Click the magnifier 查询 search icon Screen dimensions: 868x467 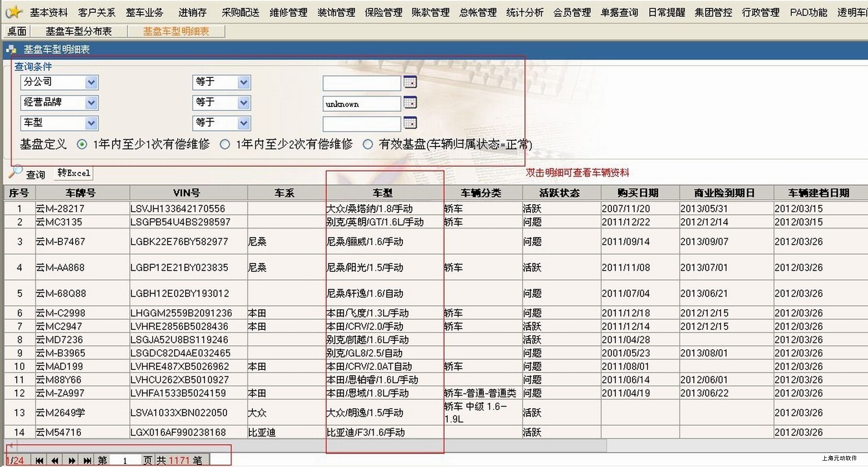coord(16,172)
